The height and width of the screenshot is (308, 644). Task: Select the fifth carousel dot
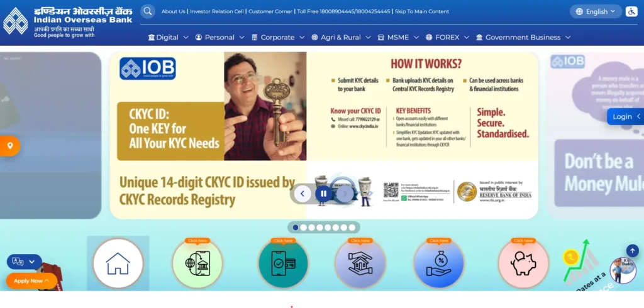328,228
